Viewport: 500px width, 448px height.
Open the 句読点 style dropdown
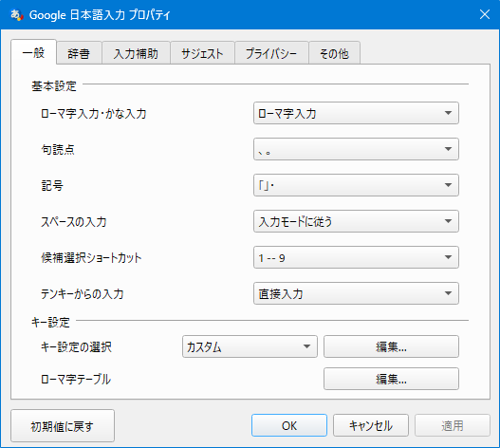pos(356,149)
